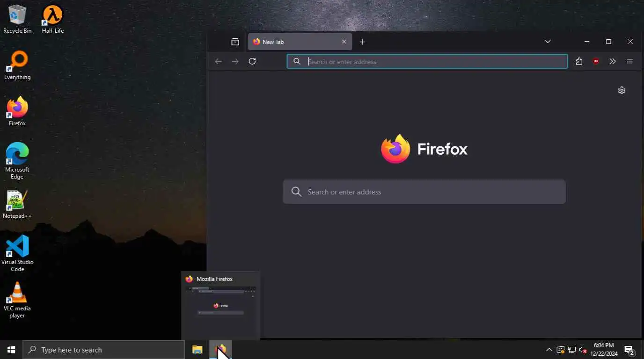This screenshot has height=359, width=644.
Task: Open the notification center icon
Action: point(629,350)
